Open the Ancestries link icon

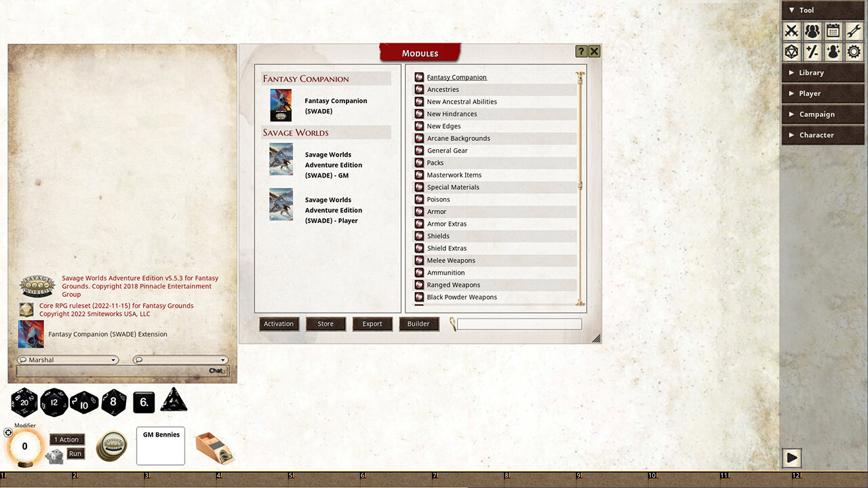(419, 89)
